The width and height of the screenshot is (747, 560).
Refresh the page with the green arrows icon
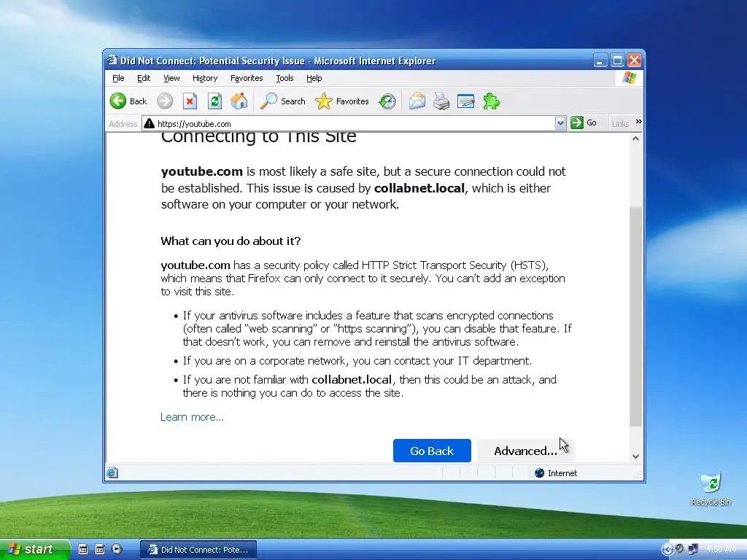(214, 101)
